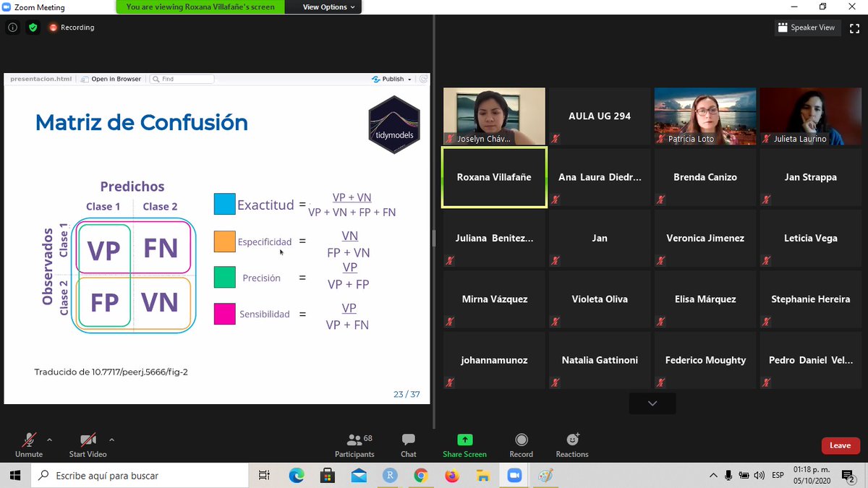Click Open in Browser in slide viewer
Viewport: 868px width, 488px height.
pos(111,79)
